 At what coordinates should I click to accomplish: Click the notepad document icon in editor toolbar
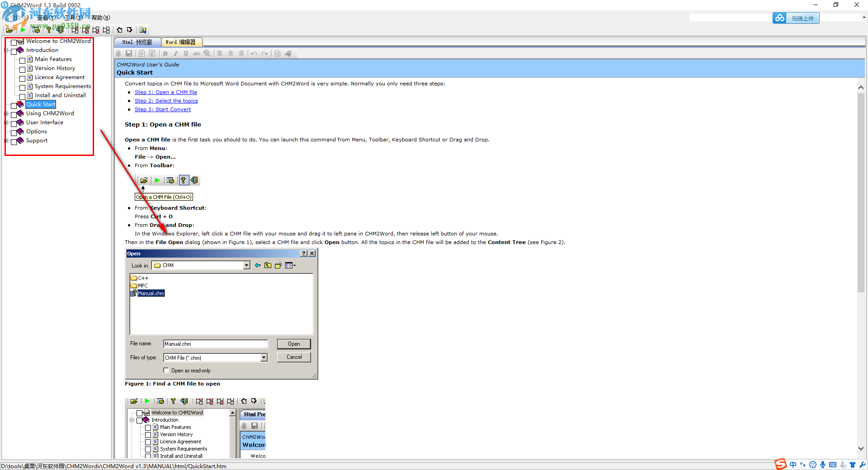click(x=142, y=53)
